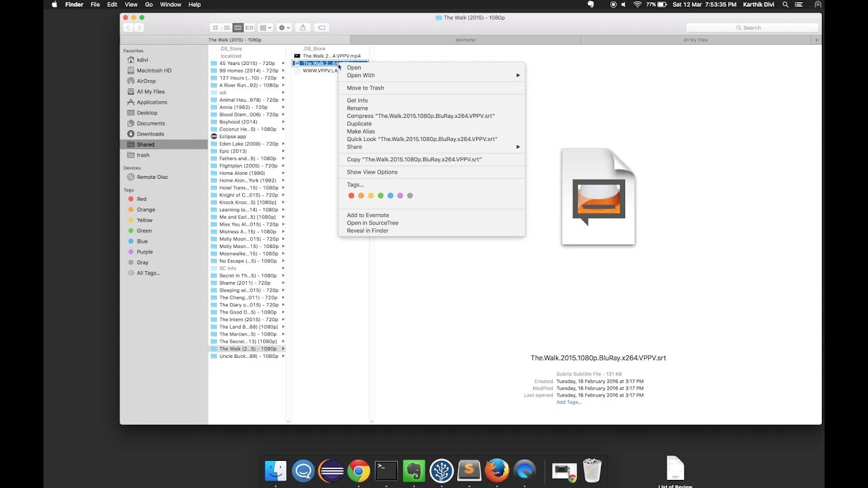Open the Trash in the Dock

coord(592,470)
